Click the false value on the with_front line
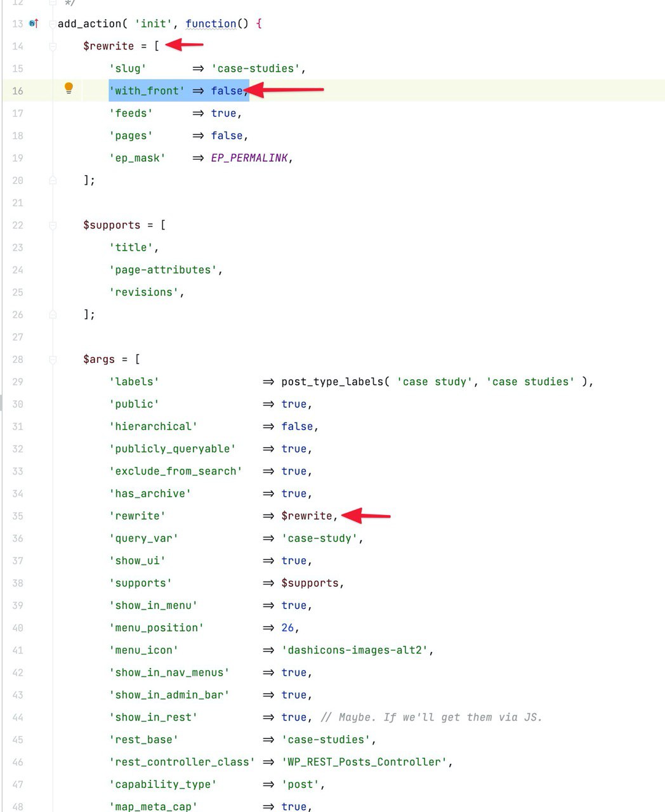Screen dimensions: 665x812 (x=227, y=91)
